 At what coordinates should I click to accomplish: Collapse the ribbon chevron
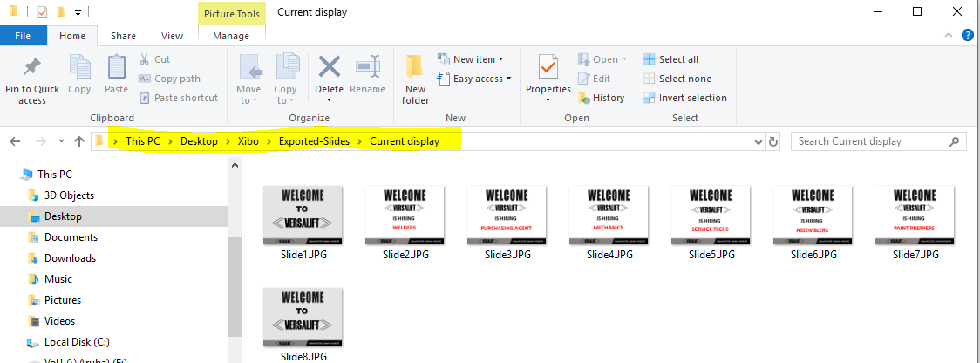coord(949,36)
